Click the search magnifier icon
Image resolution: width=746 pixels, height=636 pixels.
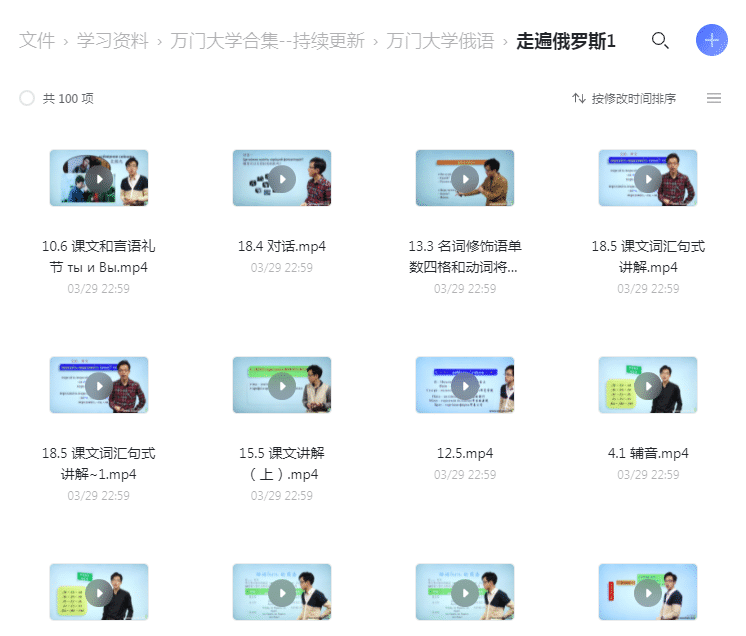pos(660,41)
